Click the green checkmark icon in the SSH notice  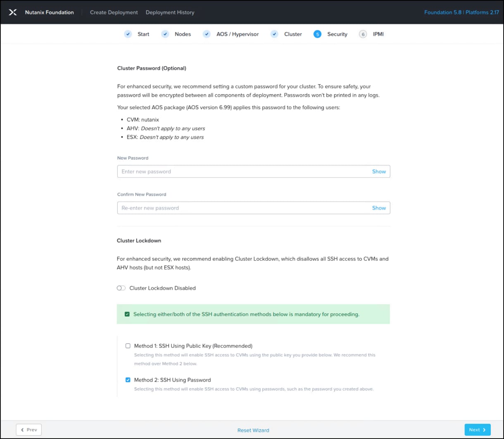point(127,314)
